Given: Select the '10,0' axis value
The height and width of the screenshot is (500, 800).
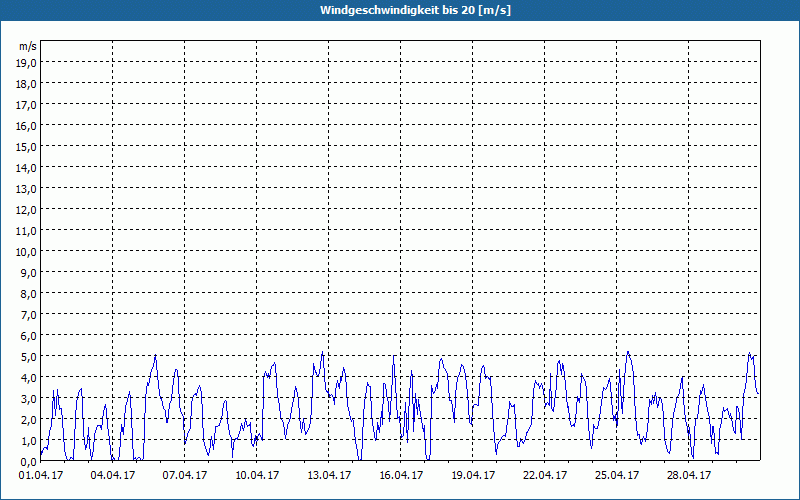Looking at the screenshot, I should (x=27, y=252).
